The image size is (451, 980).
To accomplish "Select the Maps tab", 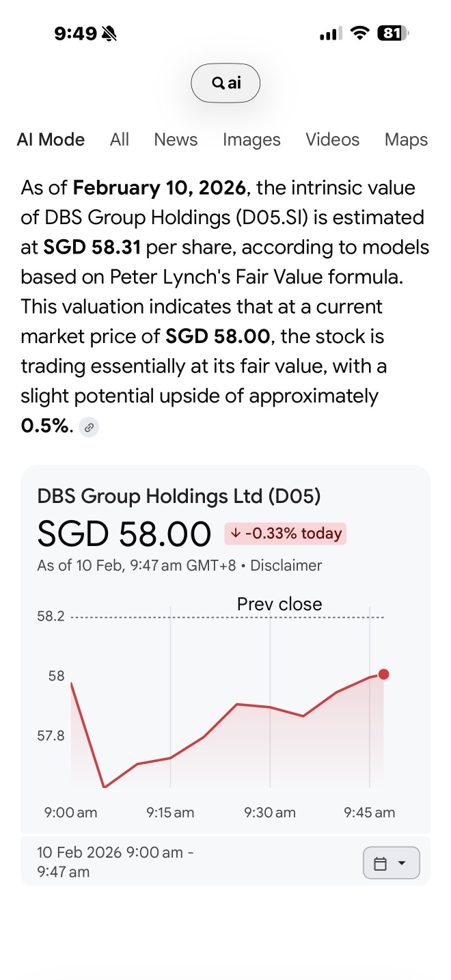I will coord(406,139).
